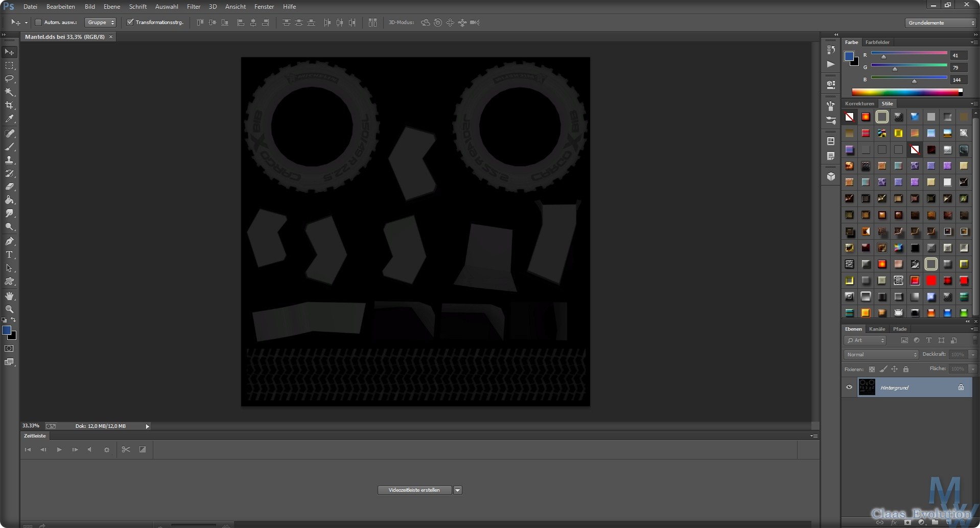Select the Crop tool
980x528 pixels.
tap(9, 105)
